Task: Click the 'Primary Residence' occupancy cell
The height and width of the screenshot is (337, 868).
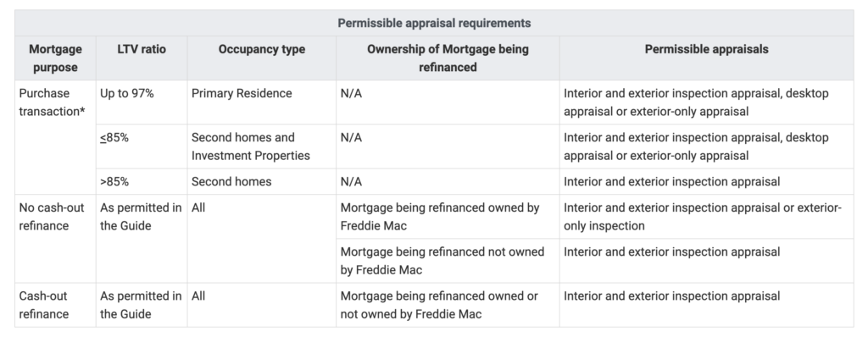Action: pyautogui.click(x=261, y=102)
